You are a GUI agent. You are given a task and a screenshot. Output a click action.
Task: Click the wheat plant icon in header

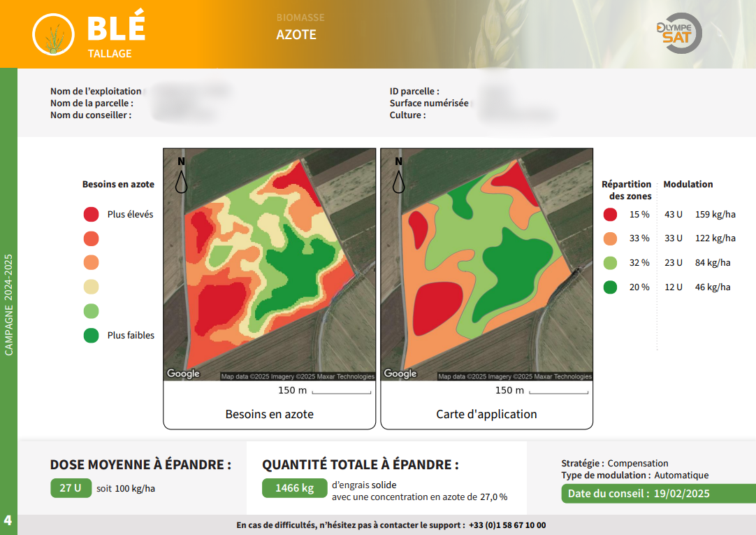coord(54,34)
